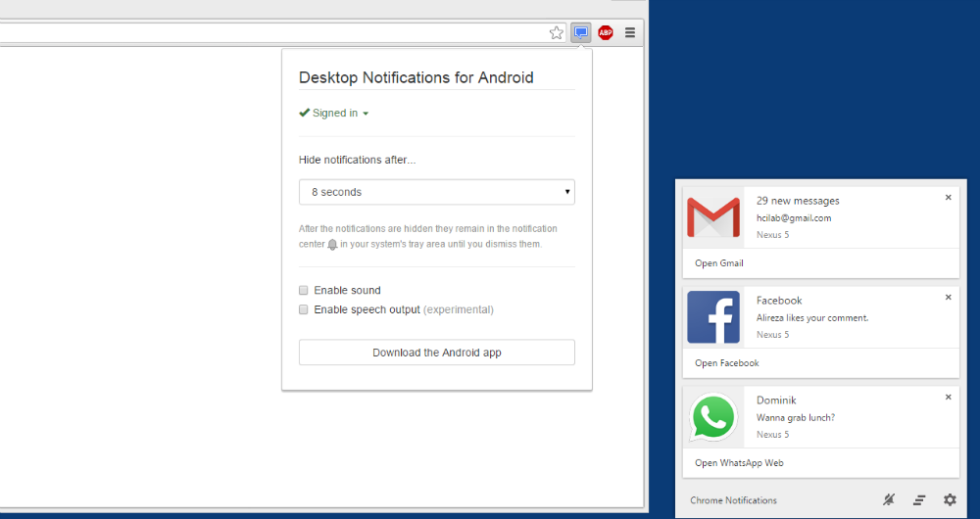Dismiss the Dominik WhatsApp notification
The height and width of the screenshot is (519, 980).
click(948, 398)
